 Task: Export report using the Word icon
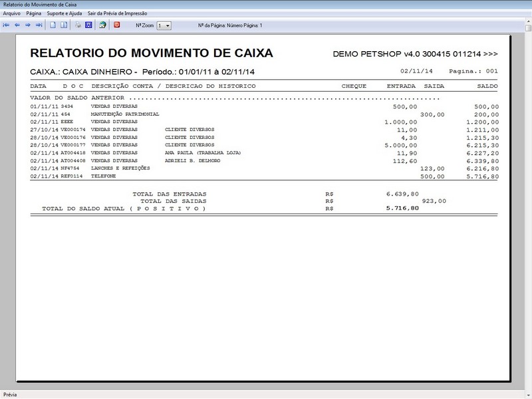(x=88, y=25)
